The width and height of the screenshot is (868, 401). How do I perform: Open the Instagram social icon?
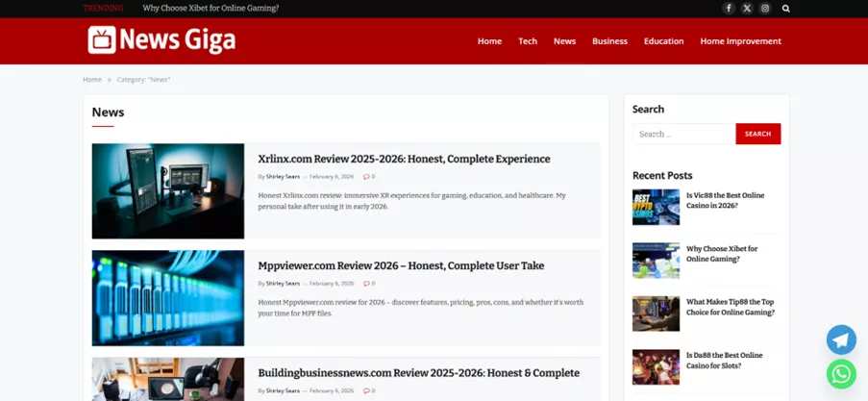click(x=765, y=8)
